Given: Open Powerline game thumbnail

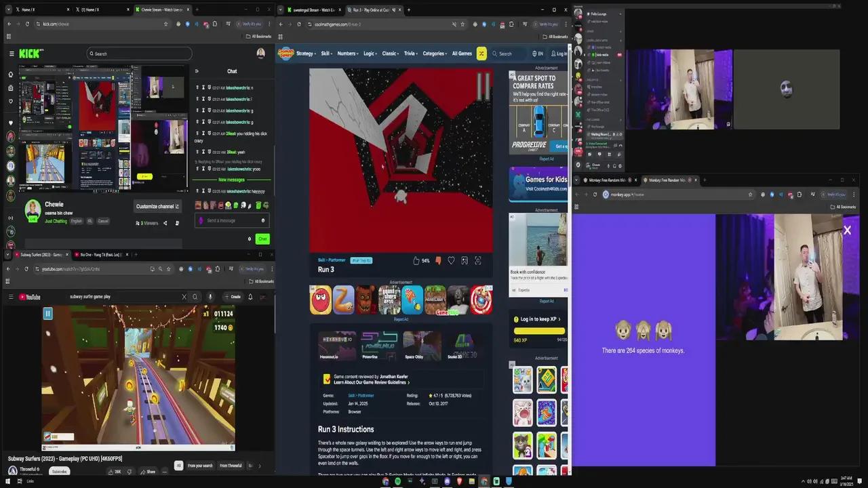Looking at the screenshot, I should [379, 346].
